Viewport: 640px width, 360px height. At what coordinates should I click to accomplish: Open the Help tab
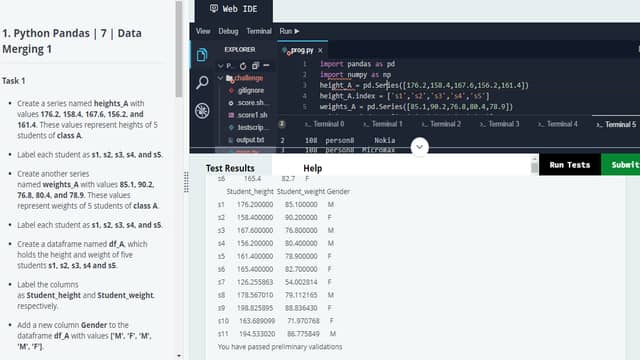click(313, 168)
